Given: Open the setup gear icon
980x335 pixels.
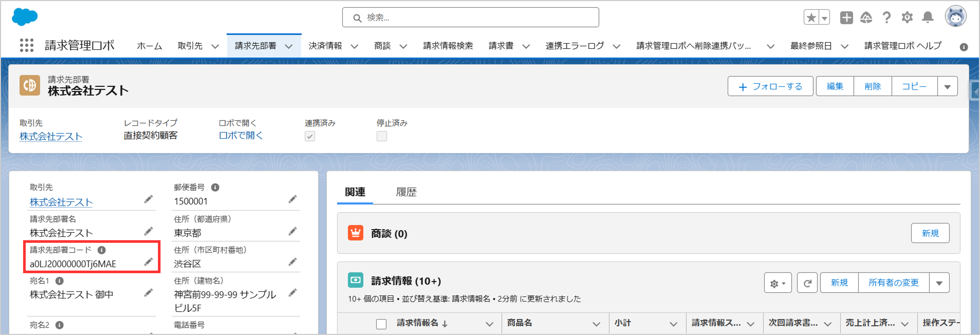Looking at the screenshot, I should (907, 17).
